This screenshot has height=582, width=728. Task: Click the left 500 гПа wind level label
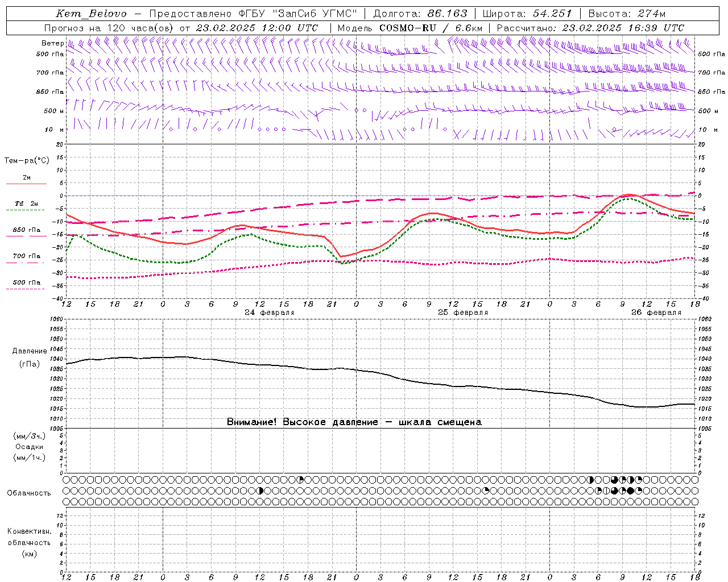[x=50, y=54]
